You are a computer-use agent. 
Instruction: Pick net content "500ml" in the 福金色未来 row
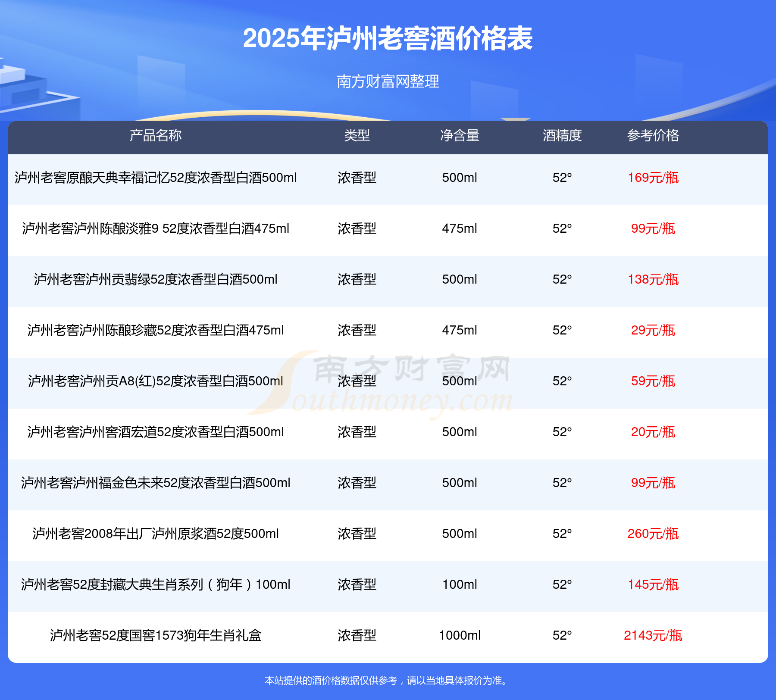pos(460,483)
